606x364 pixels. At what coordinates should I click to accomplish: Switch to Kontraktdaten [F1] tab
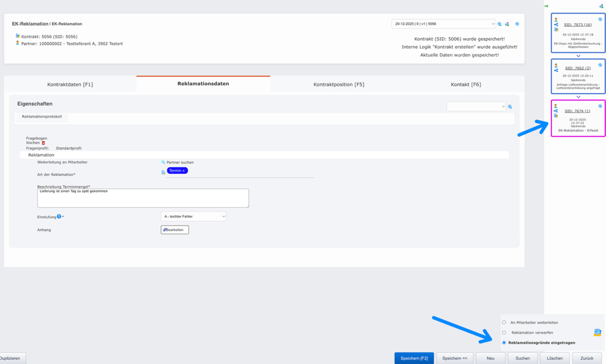[x=70, y=84]
